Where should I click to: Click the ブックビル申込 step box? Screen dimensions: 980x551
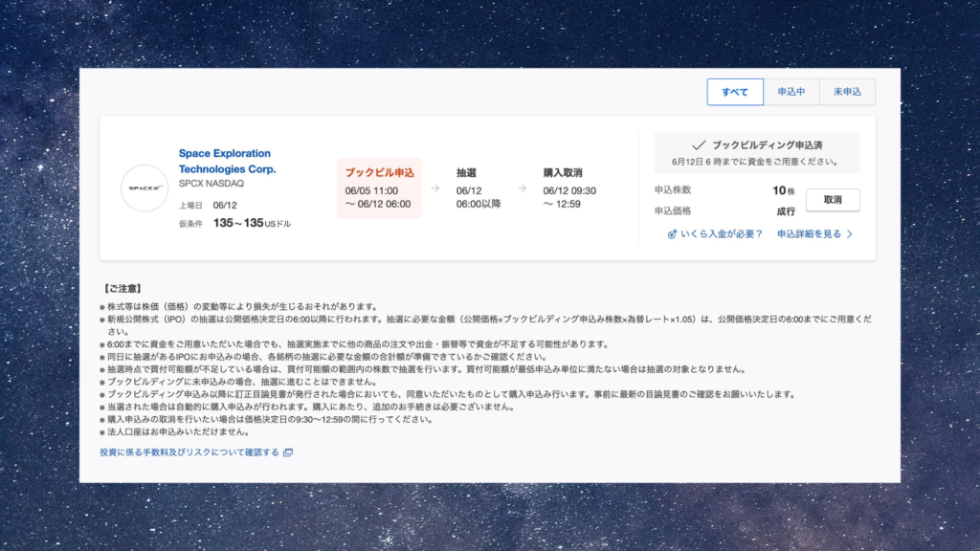tap(379, 188)
